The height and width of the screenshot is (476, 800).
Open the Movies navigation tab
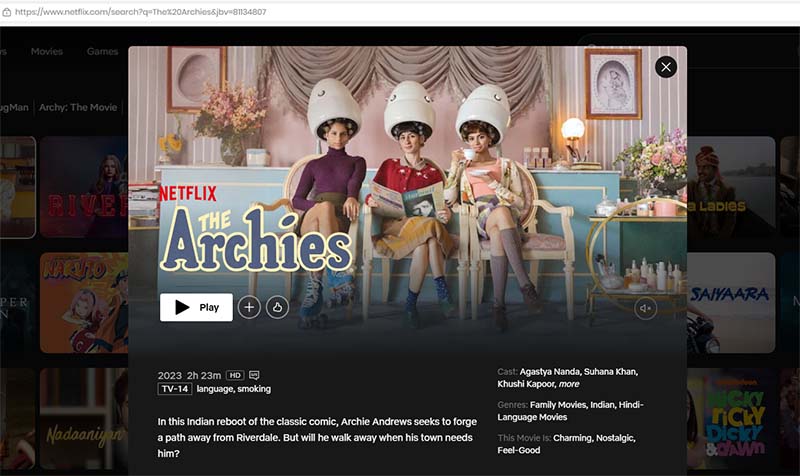pyautogui.click(x=46, y=51)
